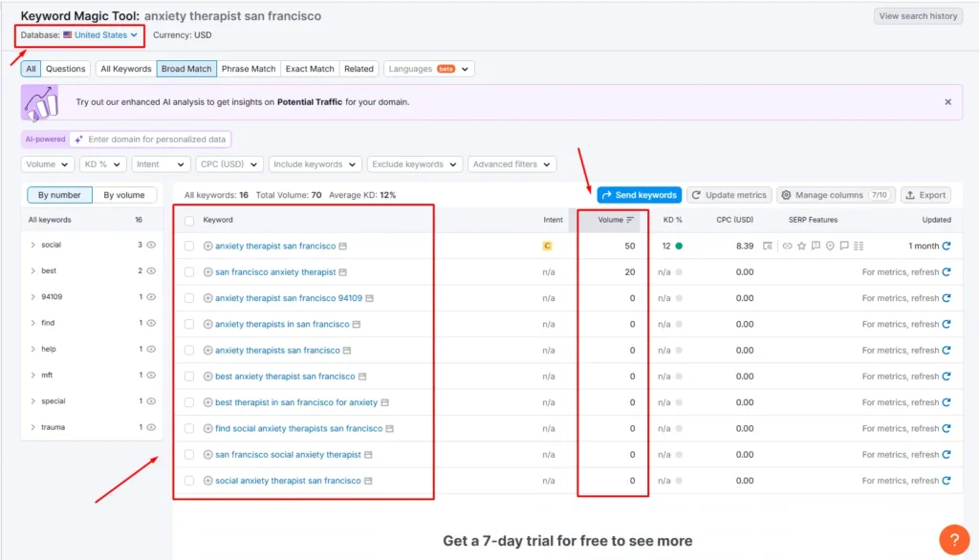This screenshot has height=560, width=979.
Task: Open SERP snapshot icon beside anxiety therapist san francisco
Action: pyautogui.click(x=343, y=246)
